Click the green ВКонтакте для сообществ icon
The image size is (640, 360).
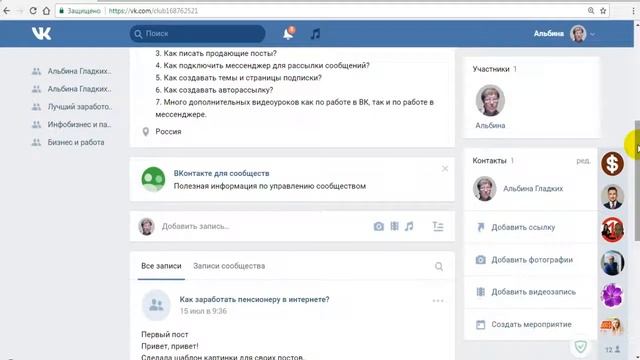coord(153,179)
